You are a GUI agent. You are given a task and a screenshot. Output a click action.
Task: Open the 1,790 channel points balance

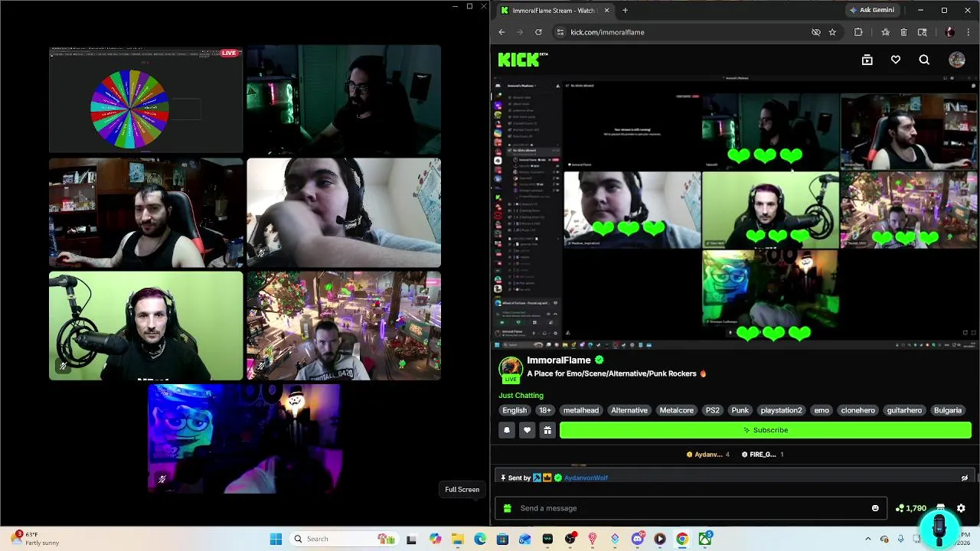coord(911,508)
